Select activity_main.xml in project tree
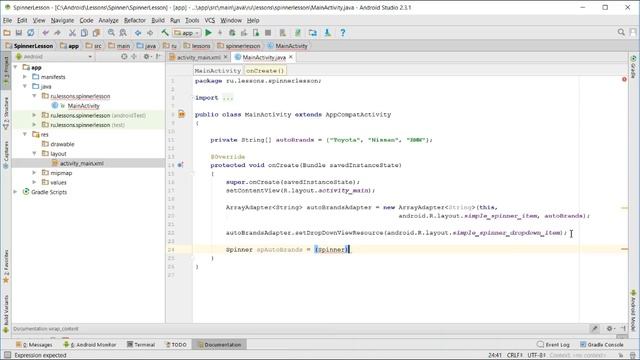Viewport: 640px width, 360px height. [x=82, y=163]
